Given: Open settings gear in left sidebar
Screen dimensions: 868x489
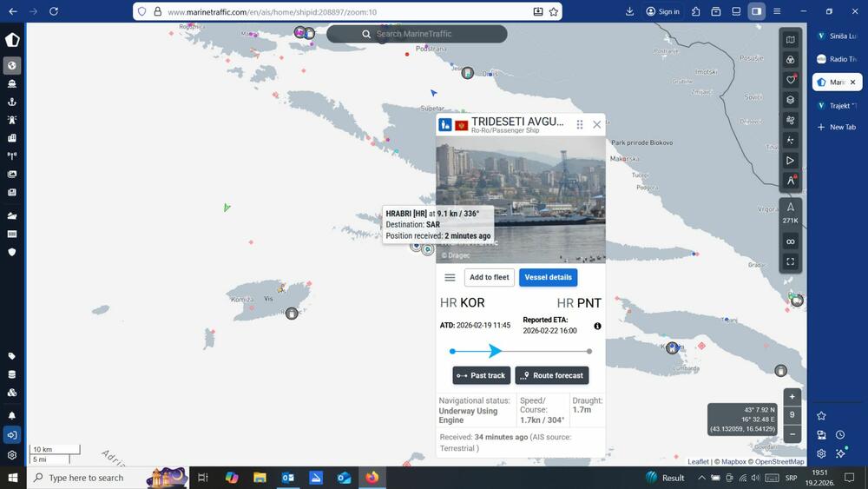Looking at the screenshot, I should click(12, 455).
